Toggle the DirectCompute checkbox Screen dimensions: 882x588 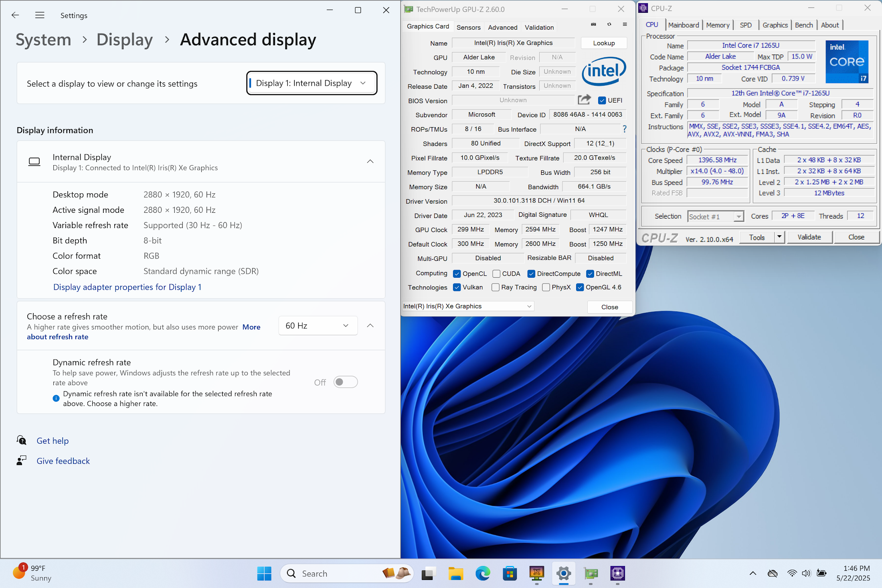point(531,274)
